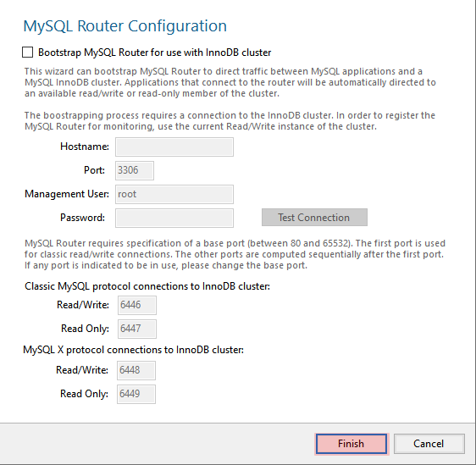Click the Cancel button

click(429, 444)
